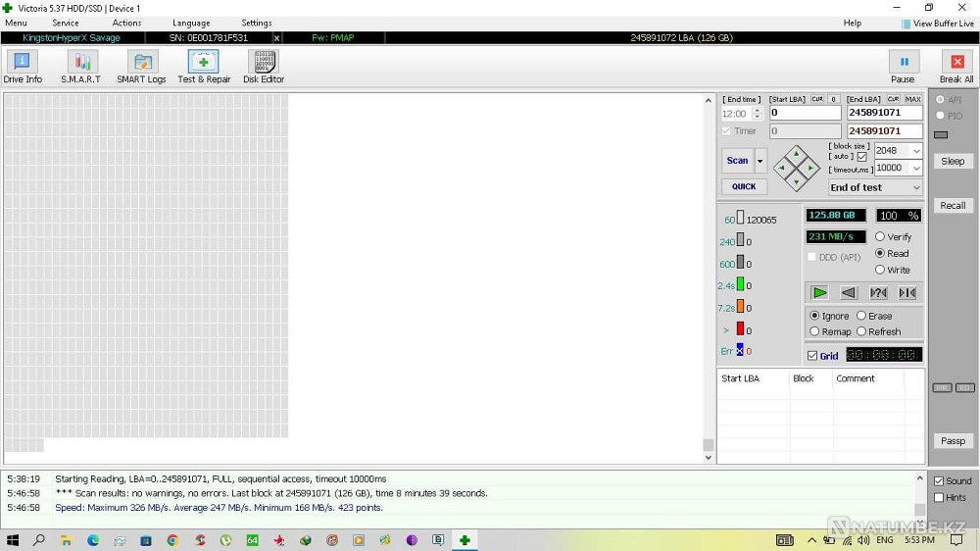Open SMART Logs from toolbar
The image size is (980, 551).
coord(142,67)
